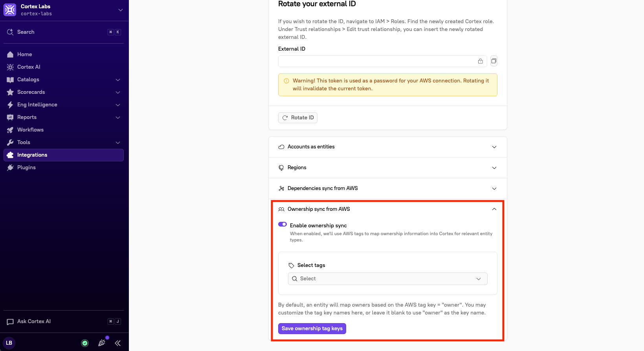Expand Dependencies sync from AWS section
This screenshot has width=644, height=351.
point(388,188)
